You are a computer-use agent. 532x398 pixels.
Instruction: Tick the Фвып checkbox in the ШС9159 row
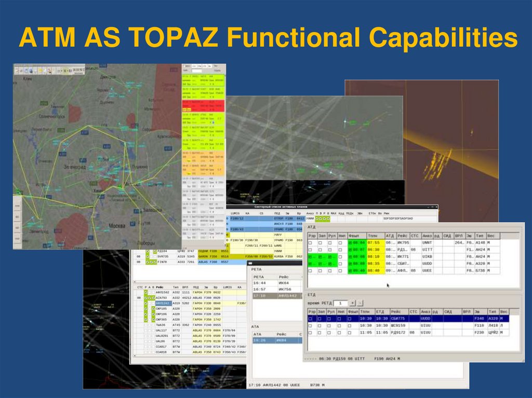350,325
